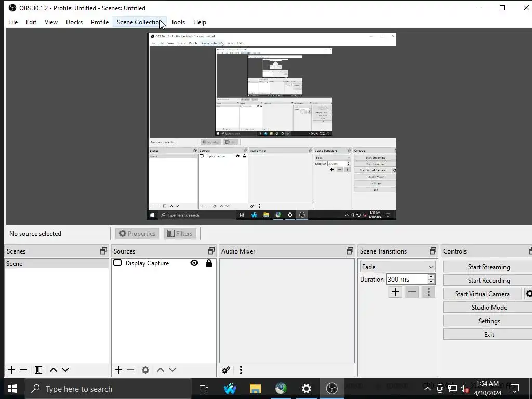Float the Scene Transitions dock panel

(x=433, y=251)
